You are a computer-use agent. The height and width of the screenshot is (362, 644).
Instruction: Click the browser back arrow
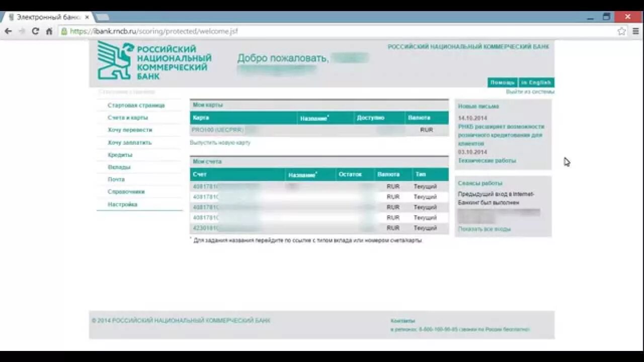pos(8,31)
